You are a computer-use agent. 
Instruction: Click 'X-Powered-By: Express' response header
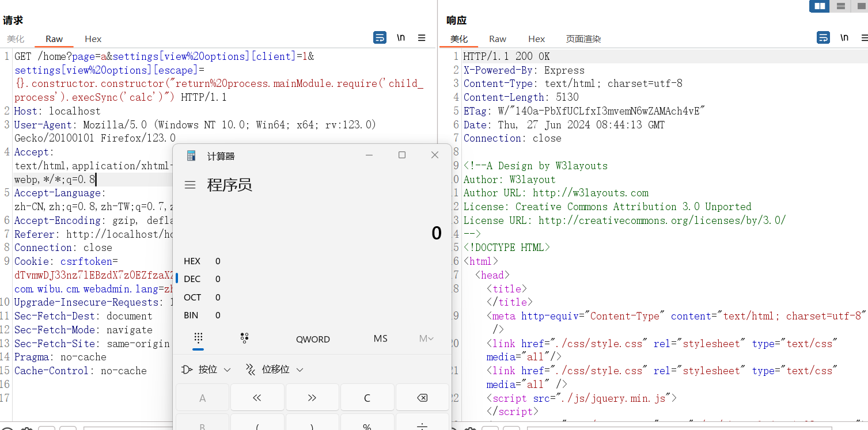tap(524, 70)
